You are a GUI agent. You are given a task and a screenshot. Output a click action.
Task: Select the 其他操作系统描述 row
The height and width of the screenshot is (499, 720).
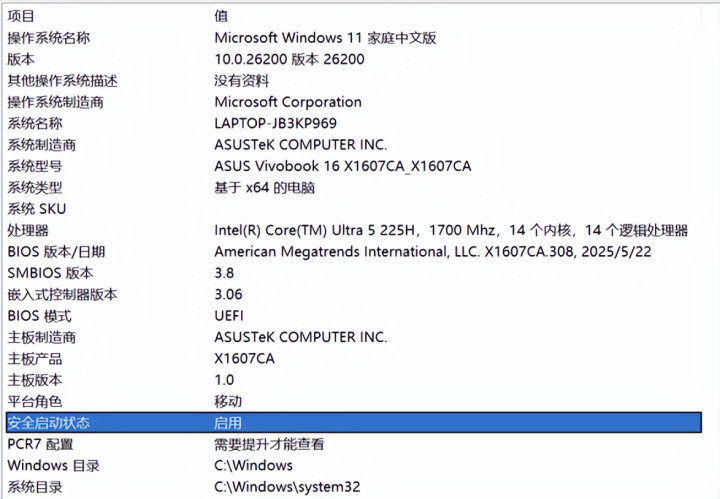[62, 81]
